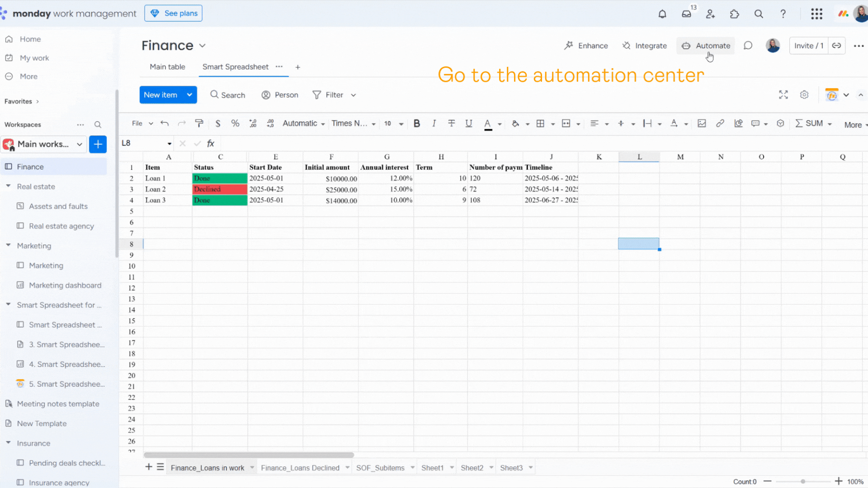
Task: Click the zoom slider handle
Action: 802,482
